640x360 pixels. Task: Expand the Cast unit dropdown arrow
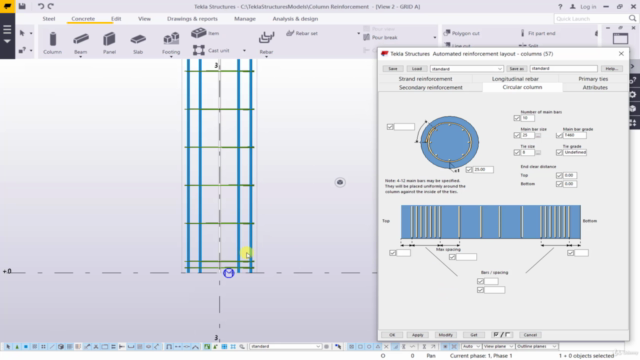click(x=244, y=51)
